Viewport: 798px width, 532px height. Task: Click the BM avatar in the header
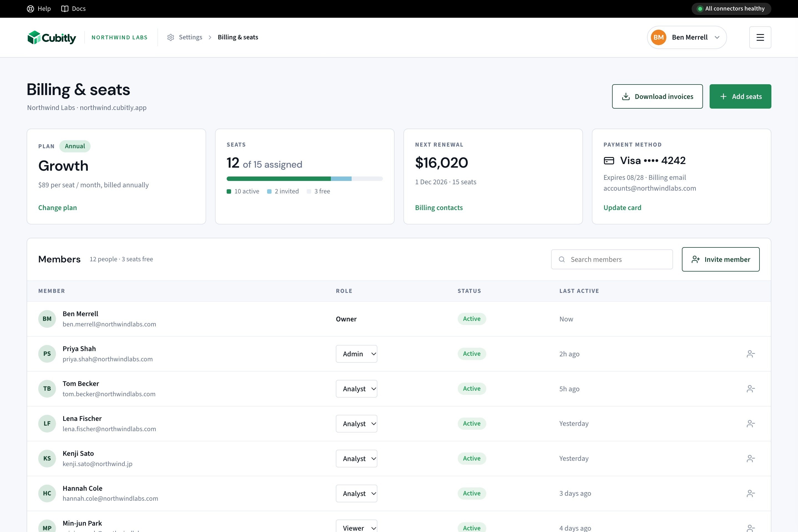click(x=659, y=37)
